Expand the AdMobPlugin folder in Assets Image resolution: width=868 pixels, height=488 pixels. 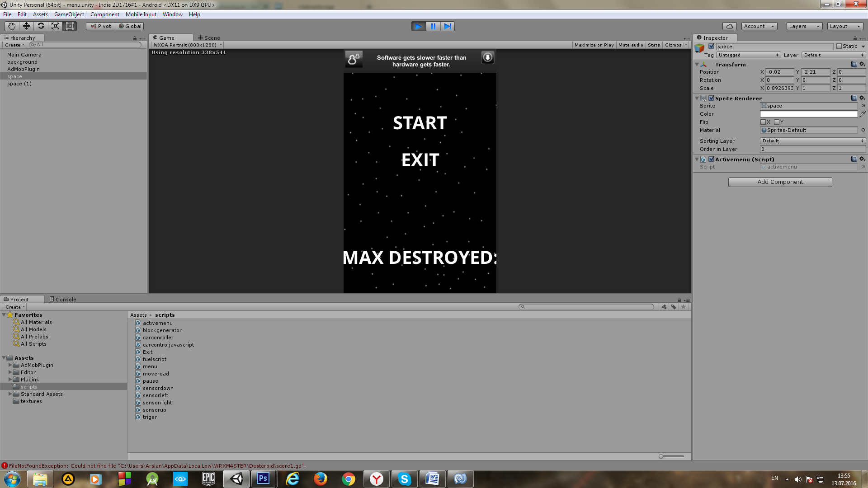tap(10, 365)
